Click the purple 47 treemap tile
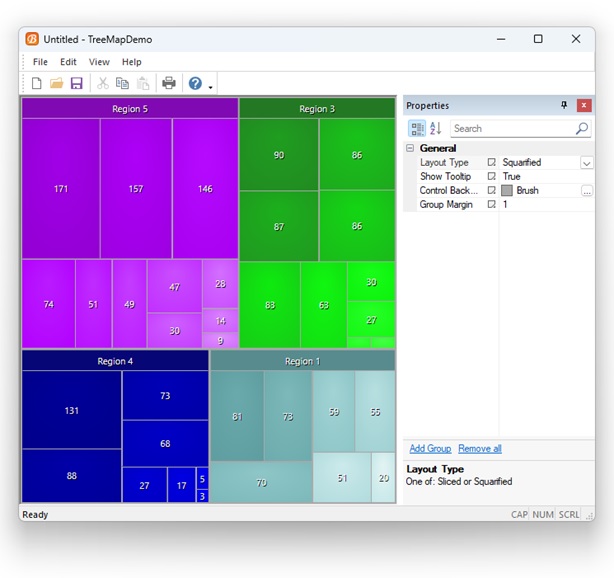Screen dimensions: 614x578 click(x=175, y=287)
